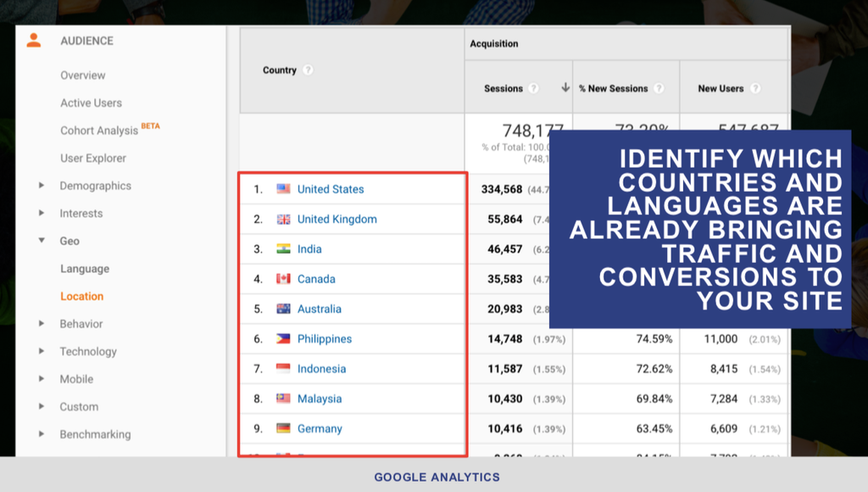
Task: Click the Germany flag icon
Action: click(x=283, y=428)
